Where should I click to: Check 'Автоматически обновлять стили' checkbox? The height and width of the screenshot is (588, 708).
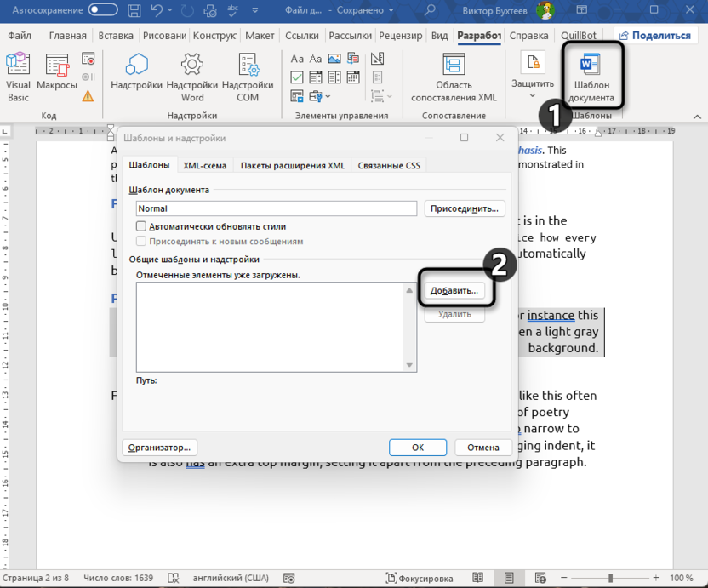coord(142,227)
